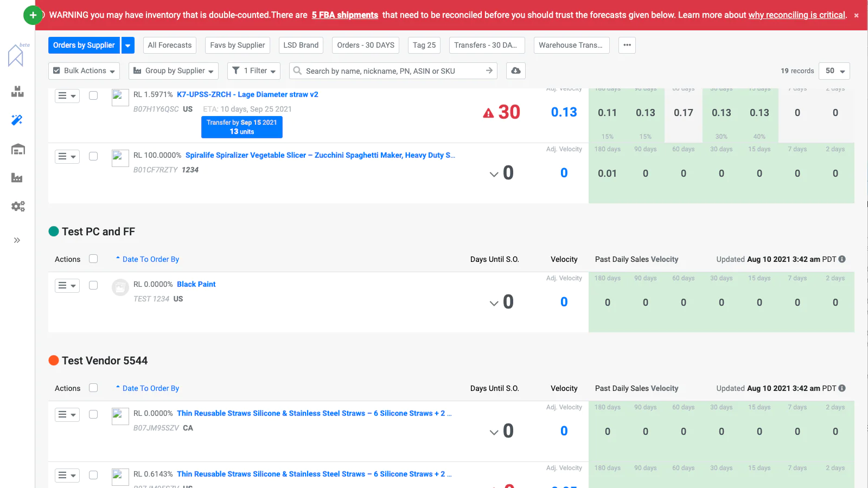Open the 50 records-per-page dropdown

pos(834,71)
